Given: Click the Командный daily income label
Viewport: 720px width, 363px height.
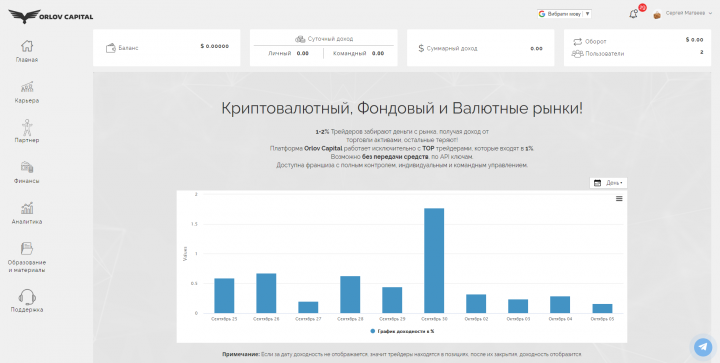Looking at the screenshot, I should (349, 54).
